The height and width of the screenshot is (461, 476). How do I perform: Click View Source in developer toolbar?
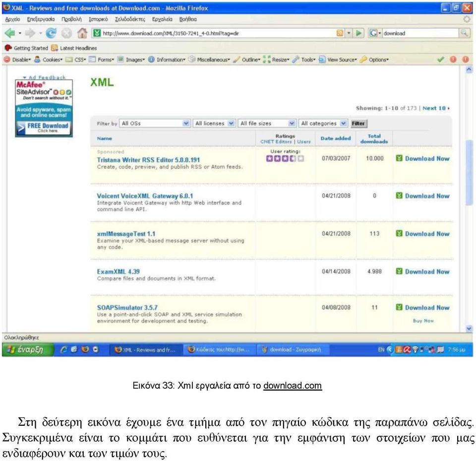click(338, 60)
